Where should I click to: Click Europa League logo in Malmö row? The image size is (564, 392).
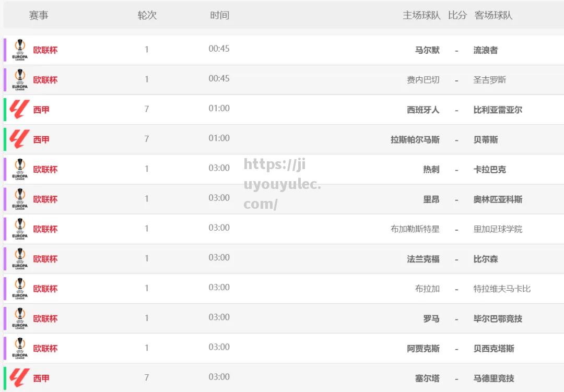[x=20, y=50]
